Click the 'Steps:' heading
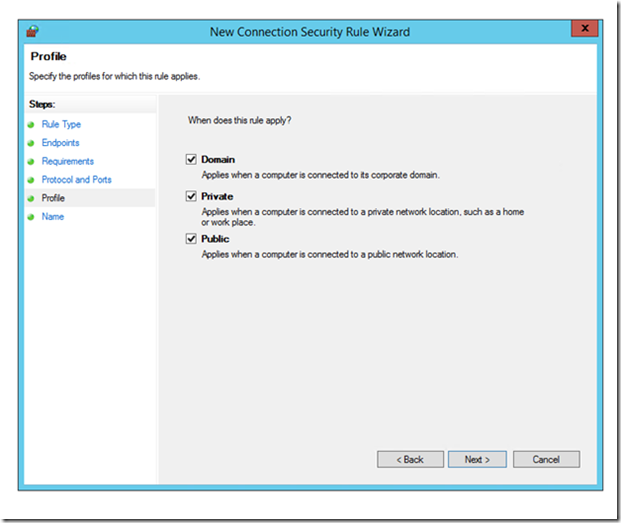This screenshot has width=621, height=523. [x=42, y=105]
